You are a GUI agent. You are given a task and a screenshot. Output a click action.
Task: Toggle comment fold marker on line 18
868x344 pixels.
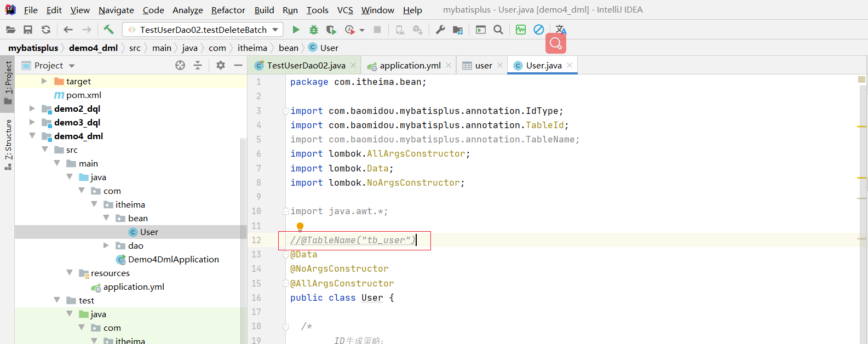(285, 326)
